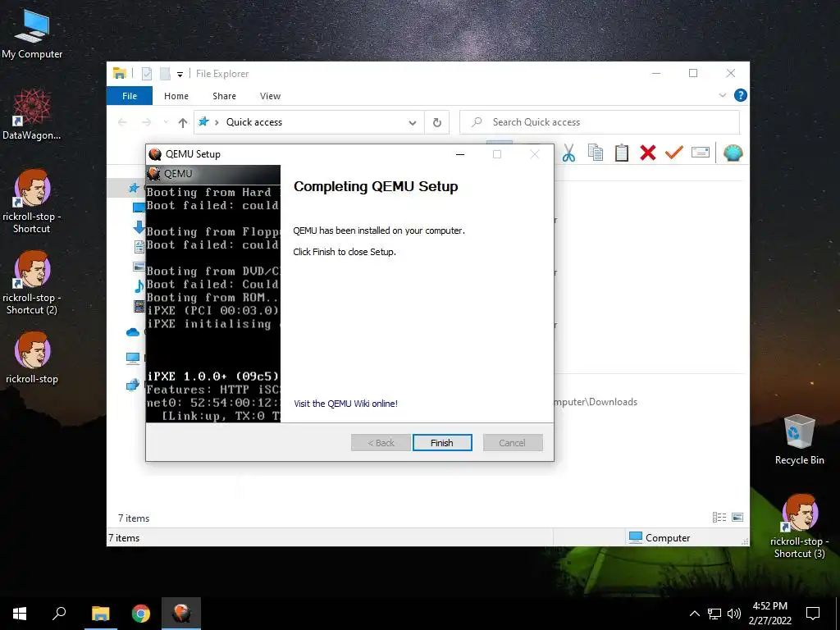This screenshot has width=840, height=630.
Task: Click the Computer label in status bar
Action: (x=668, y=538)
